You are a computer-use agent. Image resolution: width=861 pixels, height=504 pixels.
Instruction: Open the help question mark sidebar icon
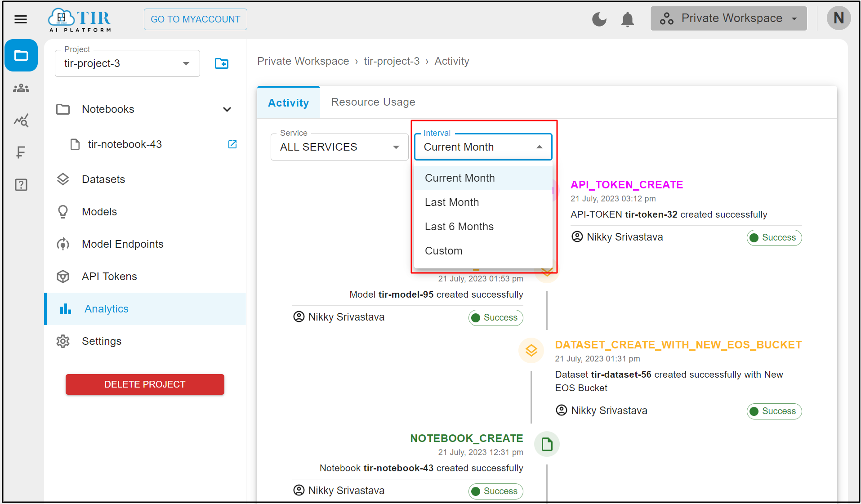21,185
